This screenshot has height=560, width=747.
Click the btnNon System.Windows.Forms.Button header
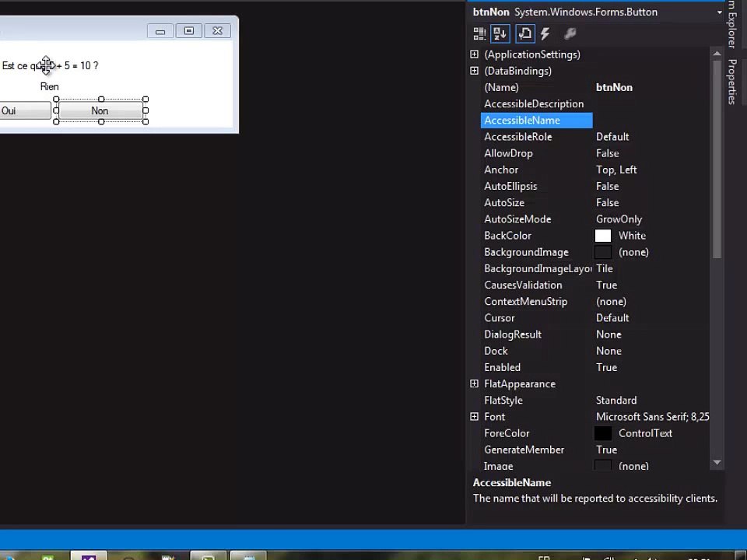coord(565,12)
